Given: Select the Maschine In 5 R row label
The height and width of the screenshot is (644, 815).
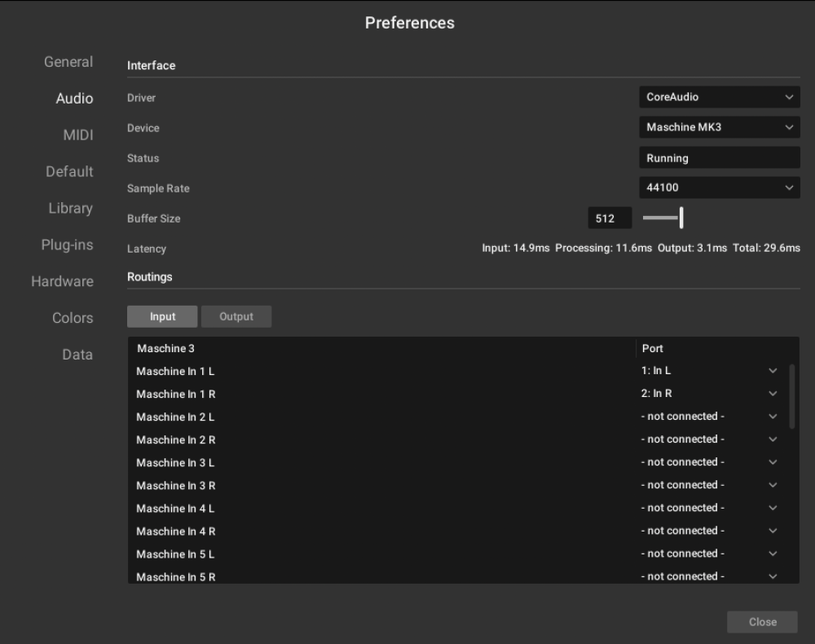Looking at the screenshot, I should pyautogui.click(x=176, y=577).
